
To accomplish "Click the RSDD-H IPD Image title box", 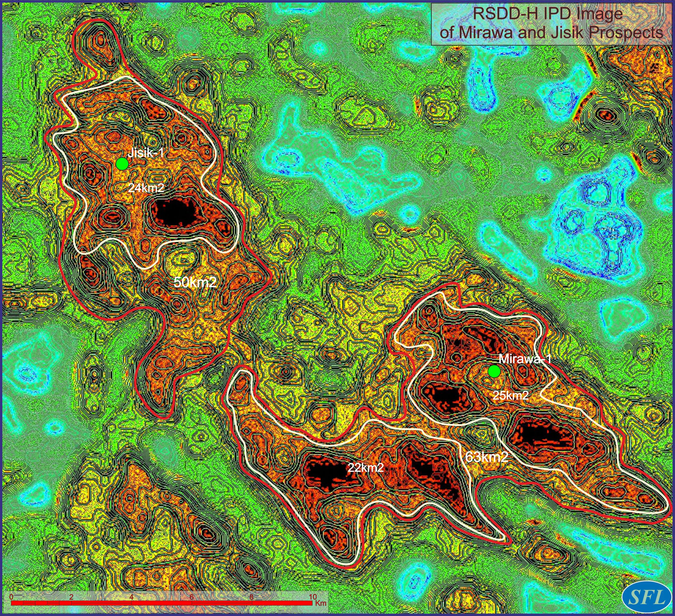I will coord(551,24).
